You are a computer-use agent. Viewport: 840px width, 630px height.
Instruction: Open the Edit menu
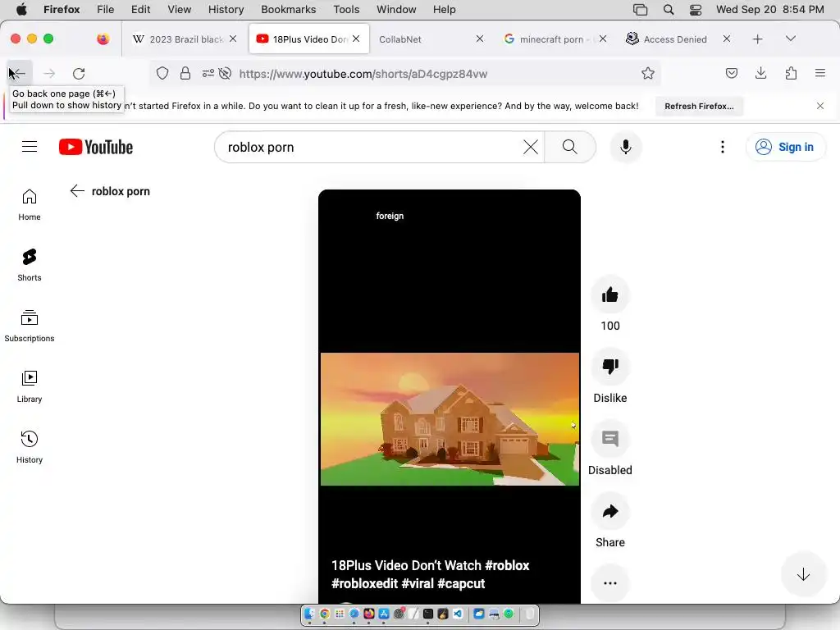[x=140, y=9]
